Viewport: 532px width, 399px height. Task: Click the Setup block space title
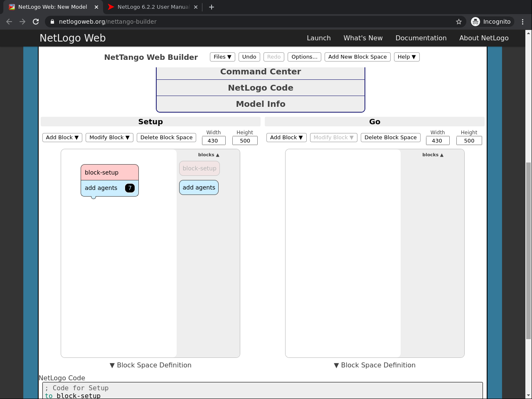(150, 122)
